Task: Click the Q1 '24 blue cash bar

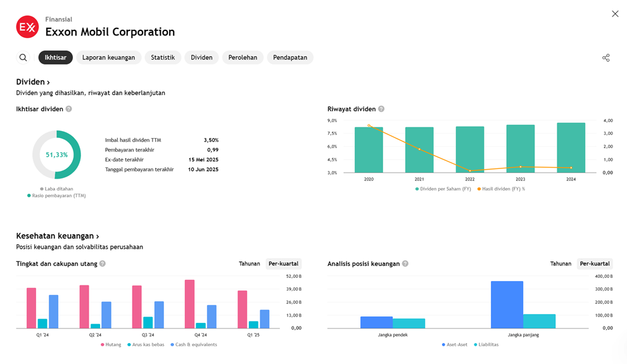Action: [x=54, y=311]
